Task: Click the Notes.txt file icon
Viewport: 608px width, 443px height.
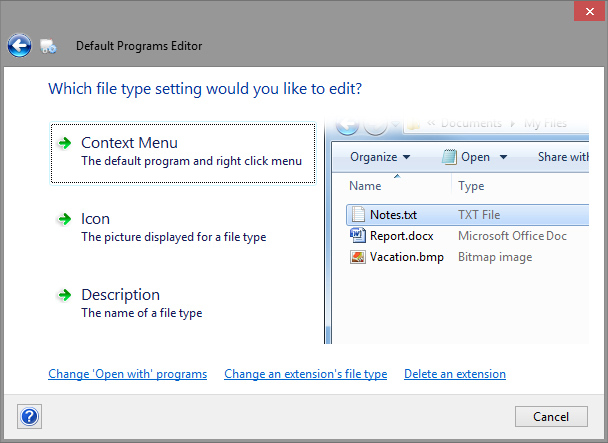Action: 358,215
